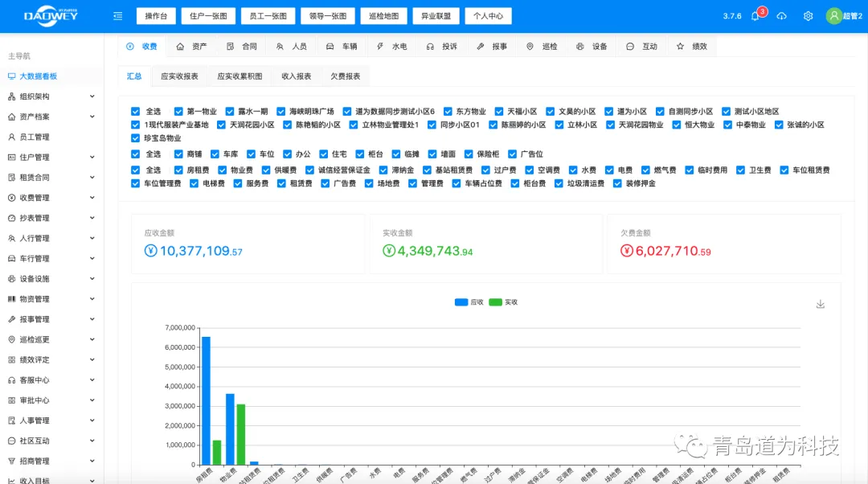Screen dimensions: 868x484
Task: Click the notification bell icon
Action: coord(755,16)
